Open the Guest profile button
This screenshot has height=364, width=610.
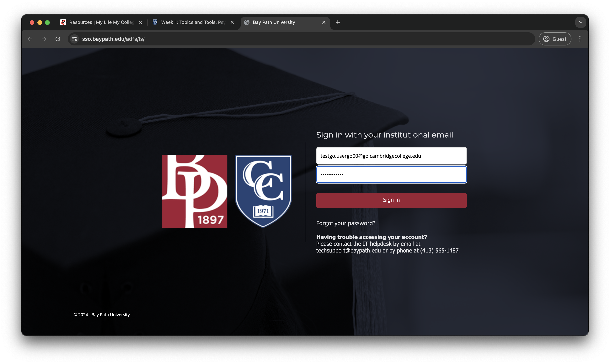555,39
